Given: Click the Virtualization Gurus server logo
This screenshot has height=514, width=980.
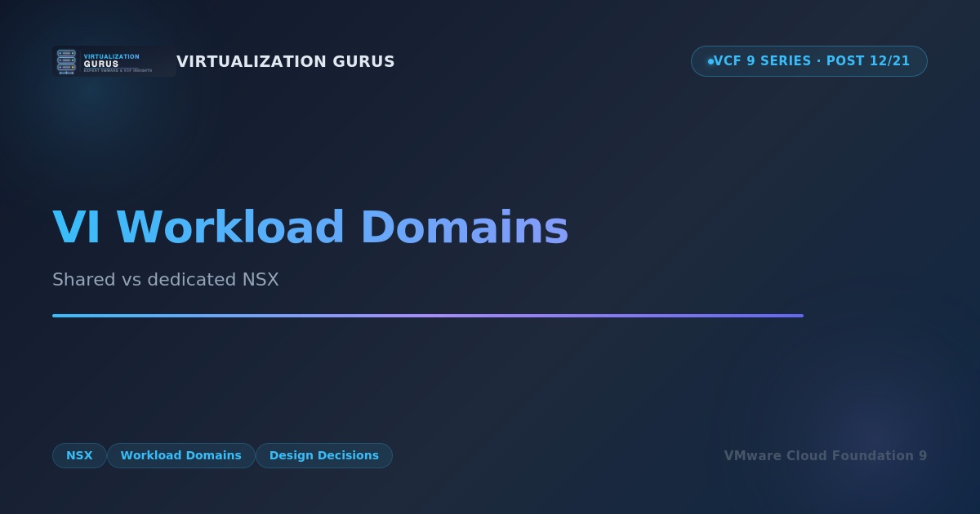Looking at the screenshot, I should (x=114, y=61).
